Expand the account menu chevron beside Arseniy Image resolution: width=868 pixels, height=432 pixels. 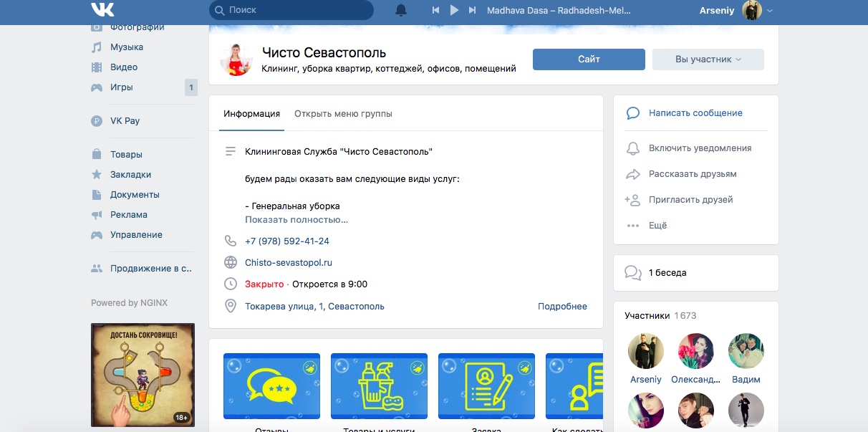[770, 11]
